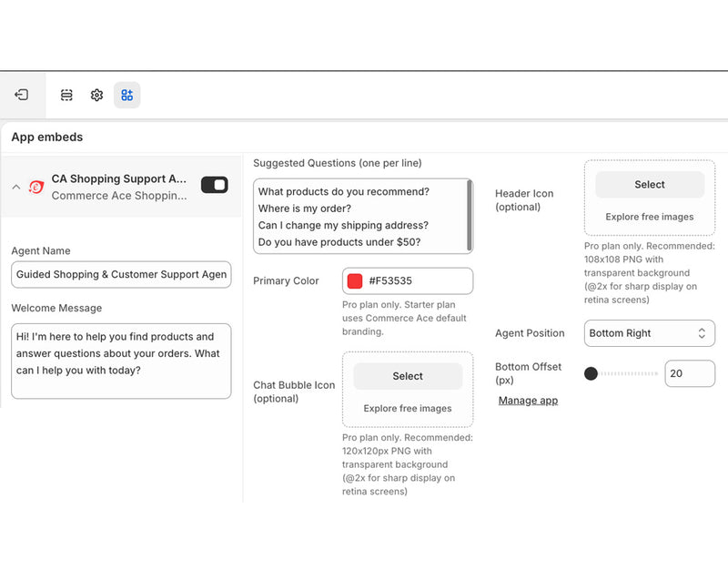Collapse CA Shopping Support Agent settings
Image resolution: width=728 pixels, height=580 pixels.
(16, 187)
